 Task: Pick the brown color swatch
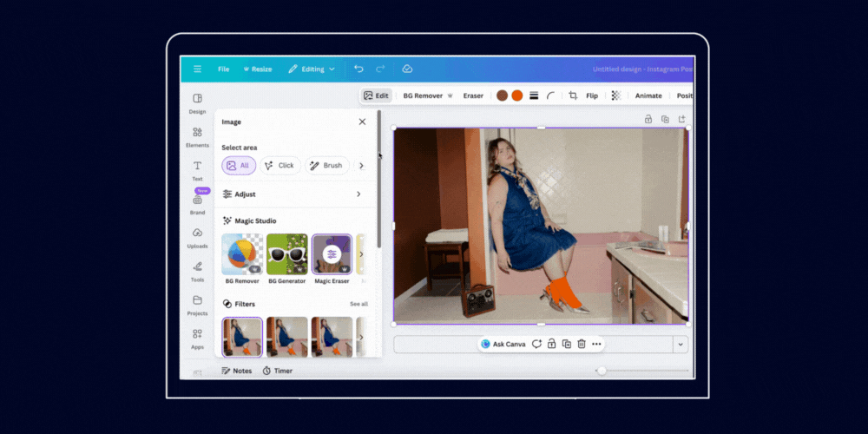coord(502,95)
